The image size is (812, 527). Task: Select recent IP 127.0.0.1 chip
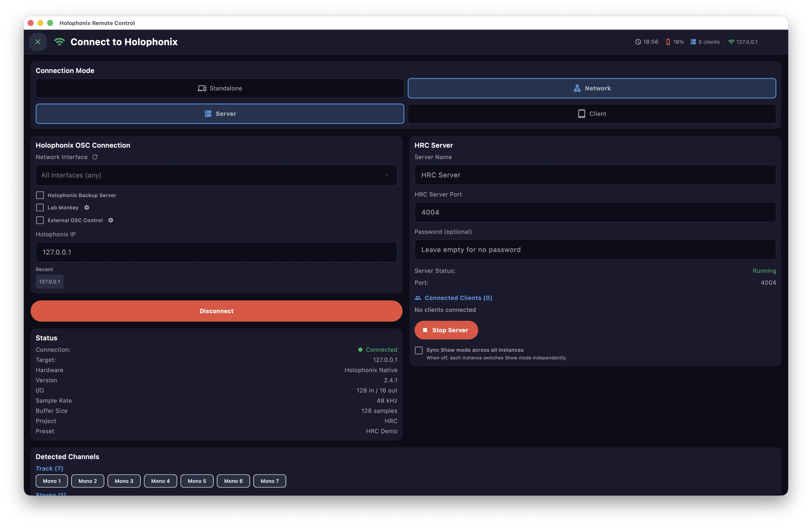click(49, 282)
